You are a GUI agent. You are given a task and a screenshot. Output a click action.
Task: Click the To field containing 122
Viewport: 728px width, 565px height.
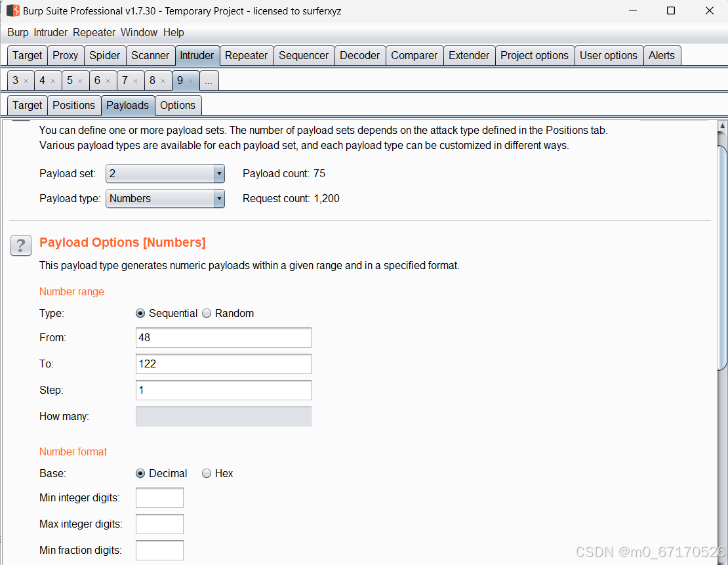coord(224,364)
